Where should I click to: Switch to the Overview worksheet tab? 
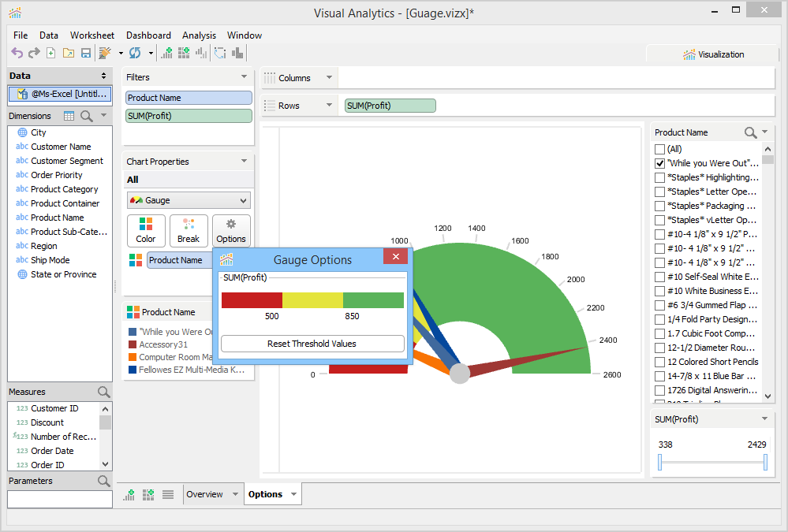pyautogui.click(x=204, y=494)
